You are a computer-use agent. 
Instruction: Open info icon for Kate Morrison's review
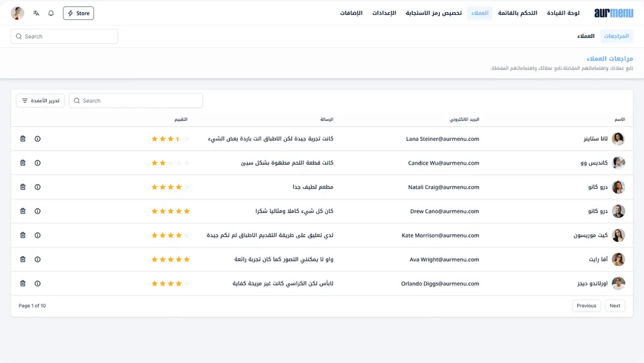click(37, 236)
